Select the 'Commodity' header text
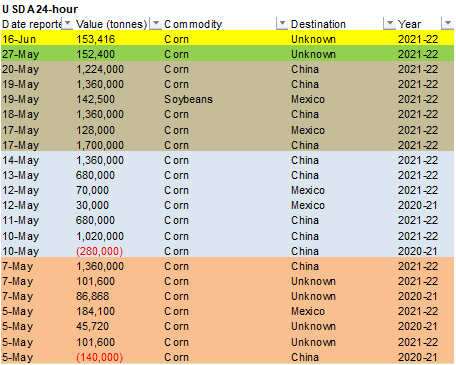This screenshot has height=365, width=456. (x=193, y=24)
